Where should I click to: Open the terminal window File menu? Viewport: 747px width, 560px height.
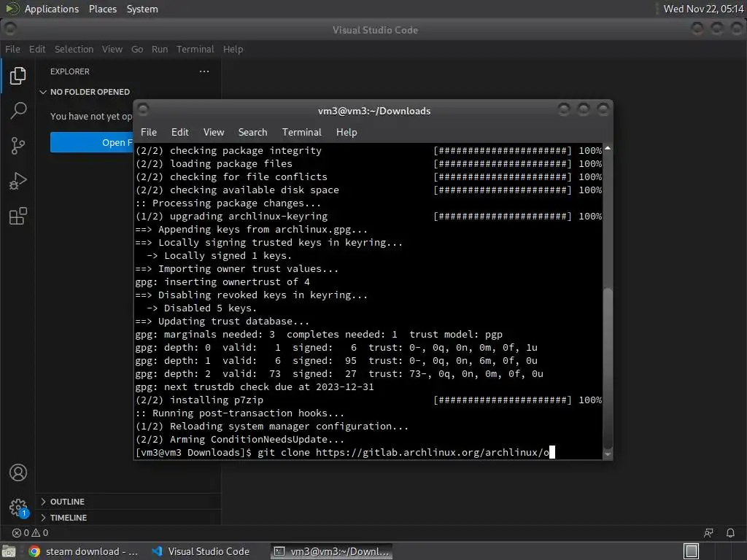pos(149,132)
